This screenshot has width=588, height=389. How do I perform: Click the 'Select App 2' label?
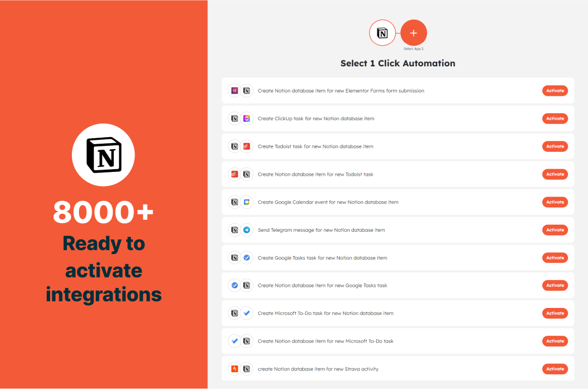(414, 49)
